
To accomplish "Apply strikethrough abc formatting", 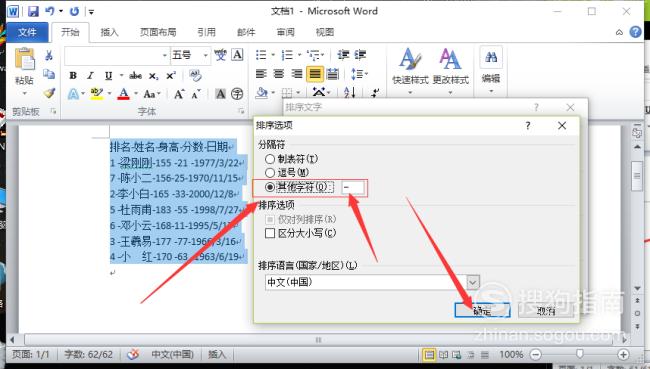I will click(x=136, y=75).
